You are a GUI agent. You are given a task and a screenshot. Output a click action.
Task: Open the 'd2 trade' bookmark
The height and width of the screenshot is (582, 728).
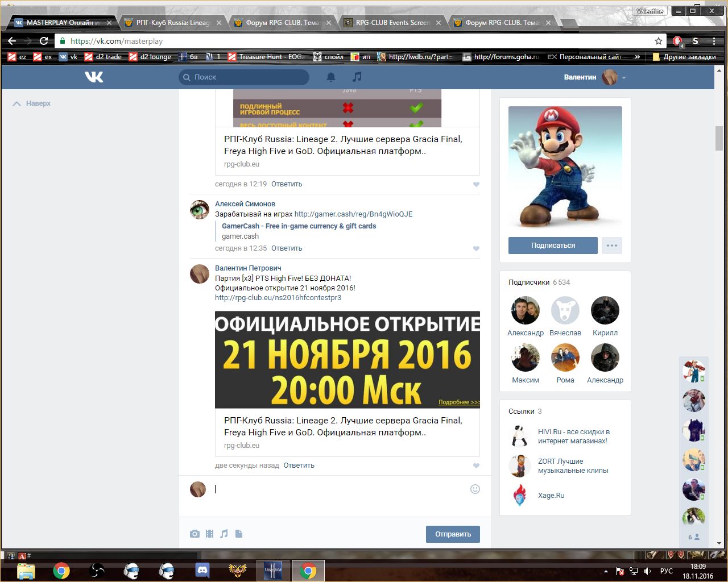point(103,57)
